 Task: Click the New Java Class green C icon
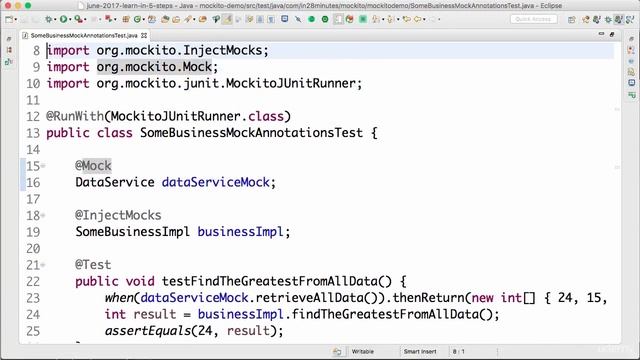coord(138,19)
